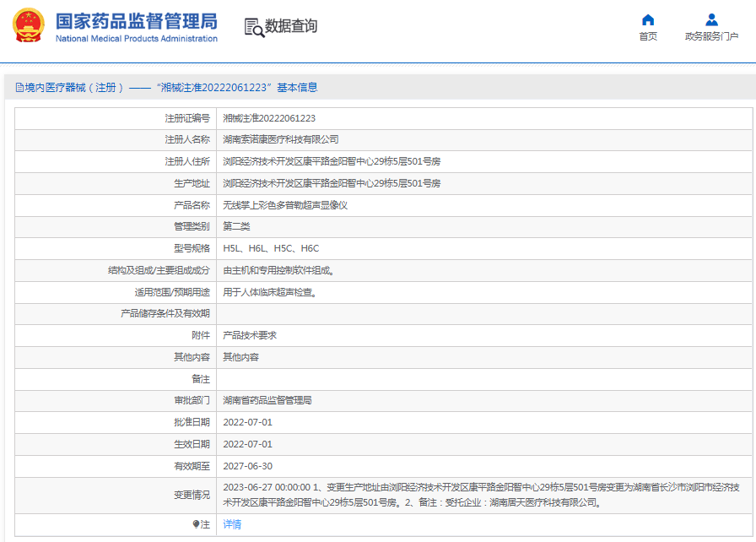Screen dimensions: 756x542
Task: Click the 产品储存条件及有效期 label
Action: click(165, 313)
